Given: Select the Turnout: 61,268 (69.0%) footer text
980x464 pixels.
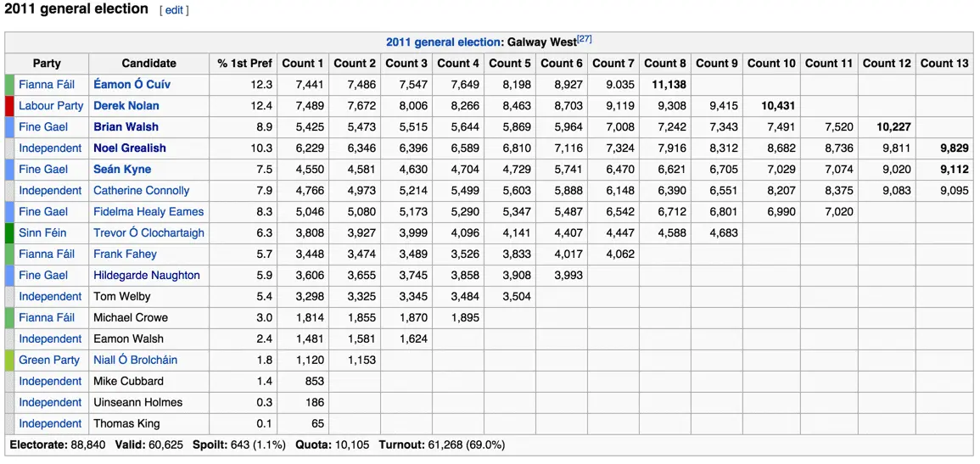Looking at the screenshot, I should pyautogui.click(x=443, y=445).
